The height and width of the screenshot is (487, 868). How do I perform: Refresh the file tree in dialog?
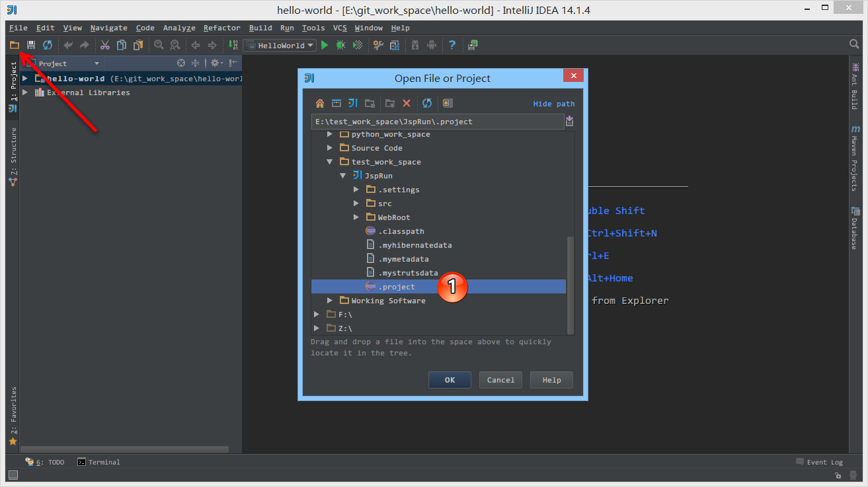427,103
